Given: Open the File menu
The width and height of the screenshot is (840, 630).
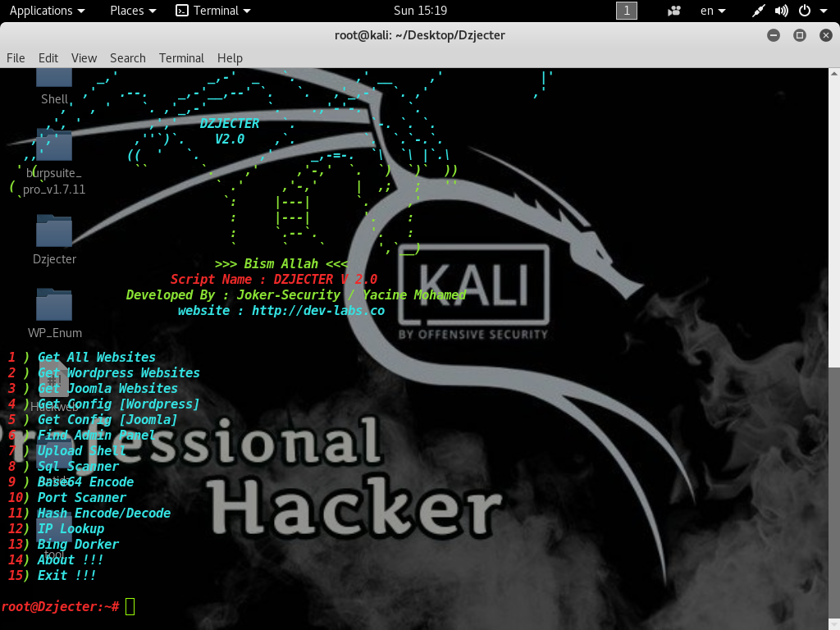Looking at the screenshot, I should click(16, 58).
